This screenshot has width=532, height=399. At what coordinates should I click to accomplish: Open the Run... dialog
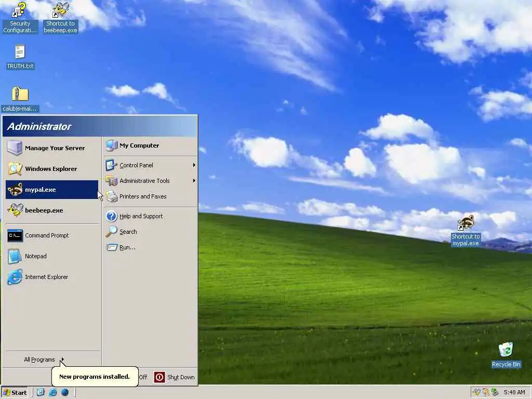click(x=151, y=247)
